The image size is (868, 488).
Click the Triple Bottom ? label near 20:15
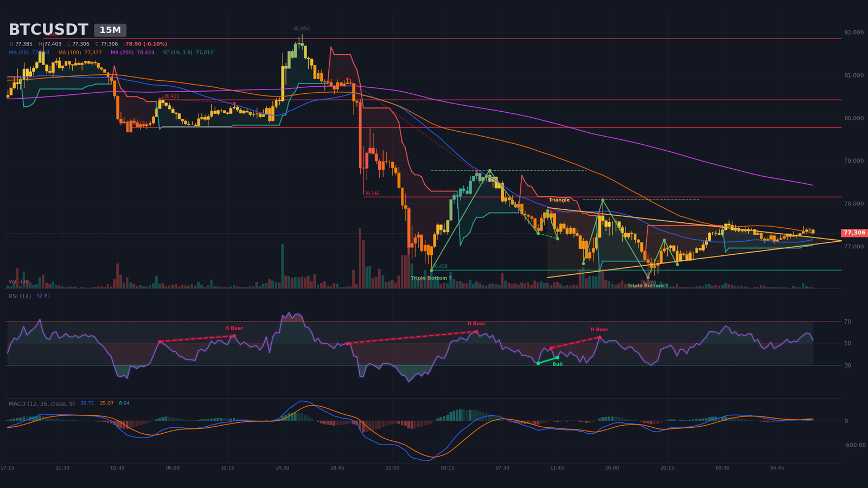[648, 286]
